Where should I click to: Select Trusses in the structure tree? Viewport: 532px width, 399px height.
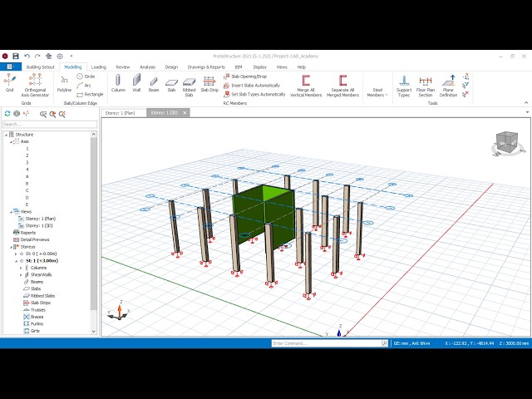point(37,310)
